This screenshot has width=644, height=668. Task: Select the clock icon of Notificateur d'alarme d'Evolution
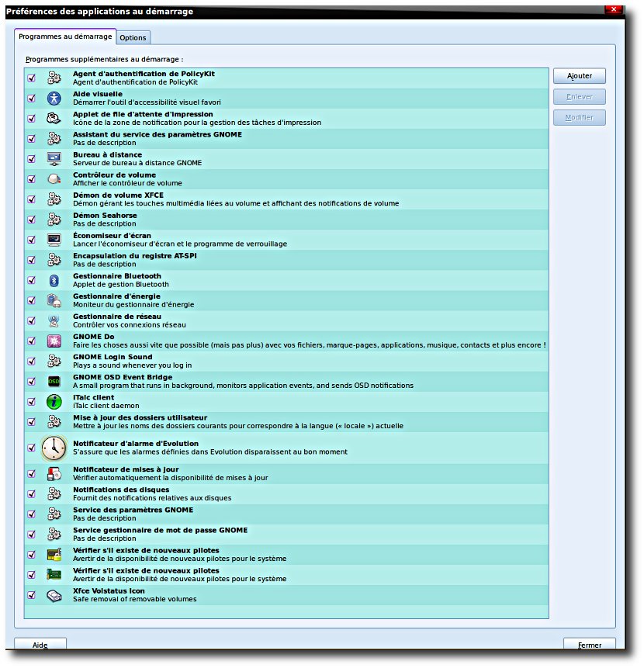click(x=54, y=448)
